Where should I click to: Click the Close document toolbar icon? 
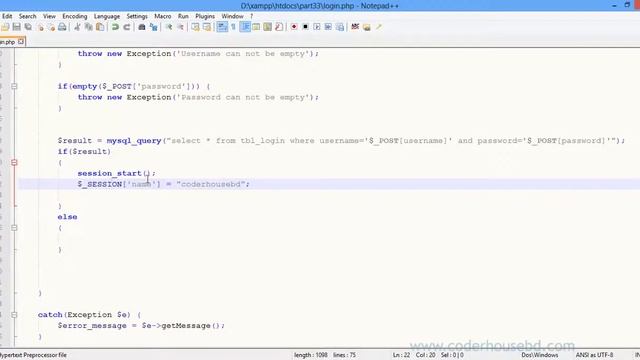coord(40,27)
